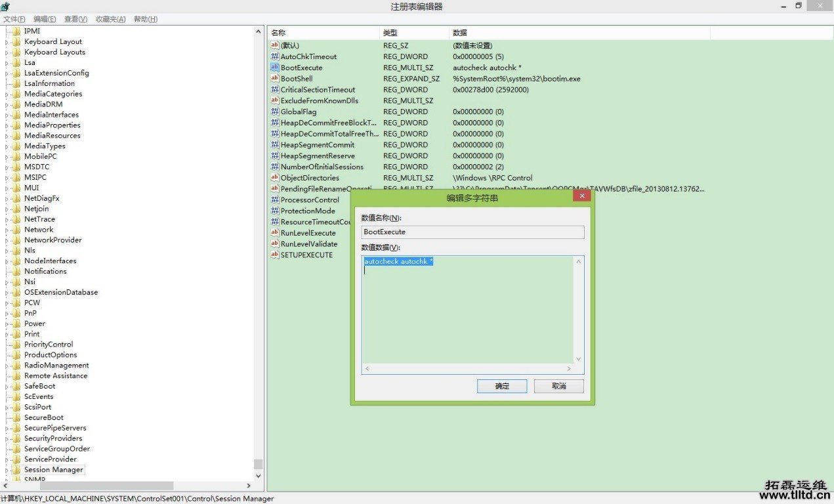The image size is (834, 504).
Task: Click the 取消 button in dialog
Action: [x=558, y=386]
